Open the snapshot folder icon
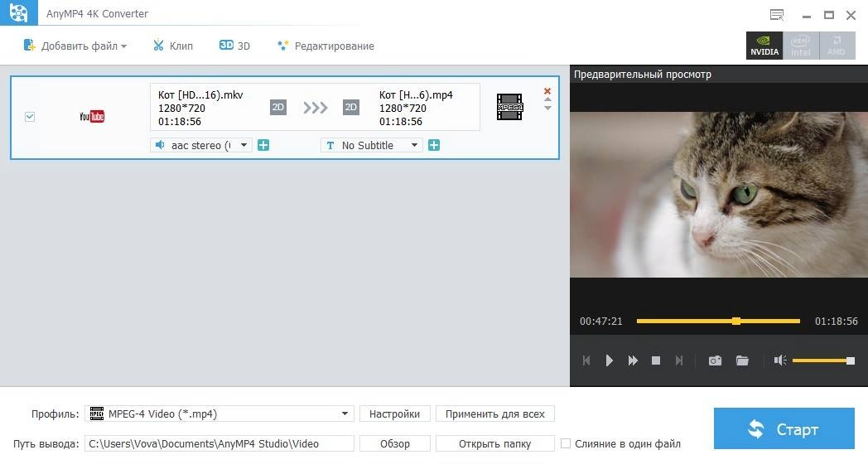868x474 pixels. point(742,360)
